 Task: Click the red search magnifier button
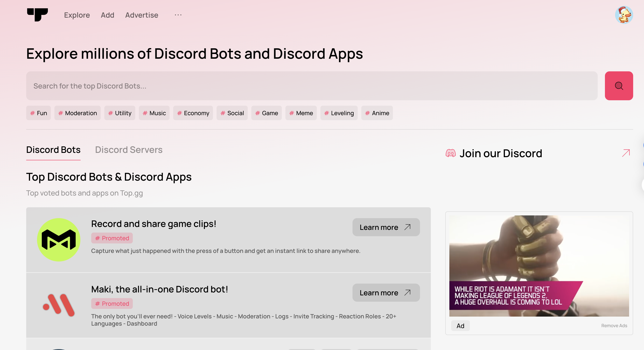pos(618,86)
